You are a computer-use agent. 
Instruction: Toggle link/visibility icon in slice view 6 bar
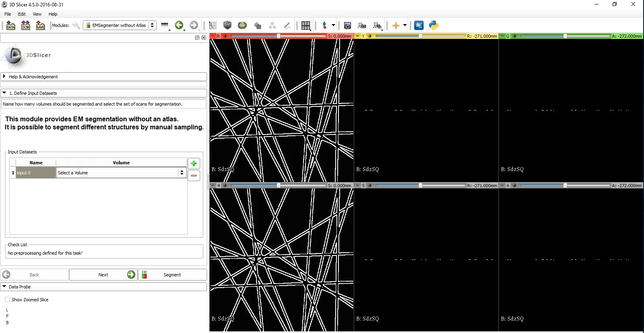(x=514, y=186)
